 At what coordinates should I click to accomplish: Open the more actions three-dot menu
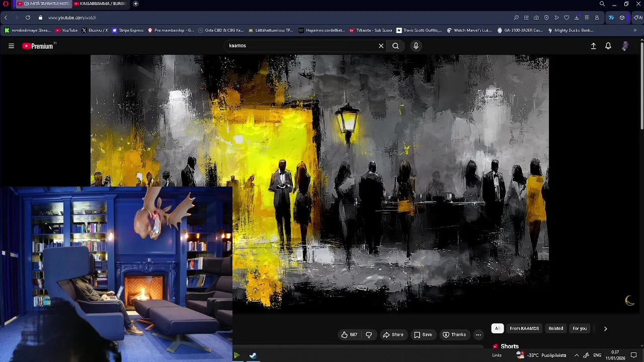pyautogui.click(x=478, y=335)
